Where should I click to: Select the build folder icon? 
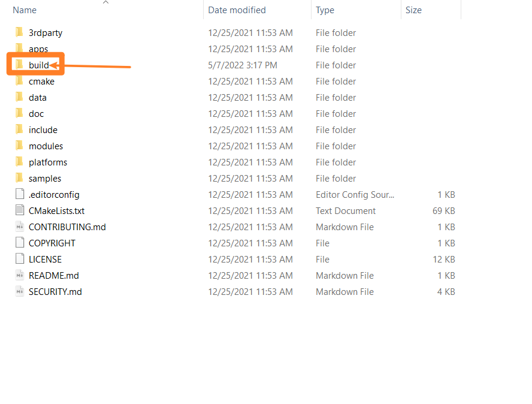(x=19, y=65)
